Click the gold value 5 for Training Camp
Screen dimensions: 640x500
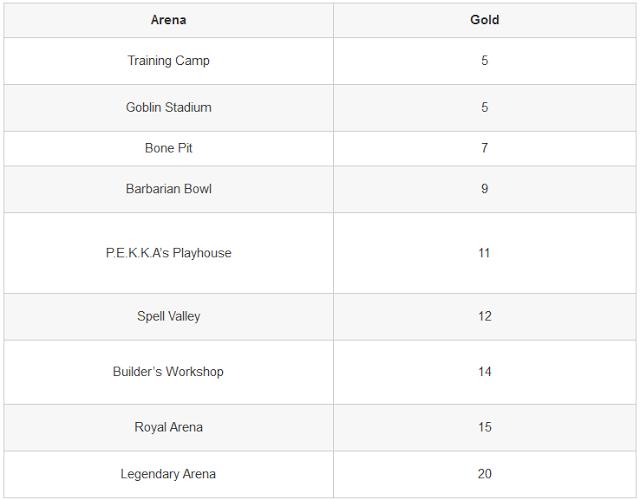click(x=484, y=61)
